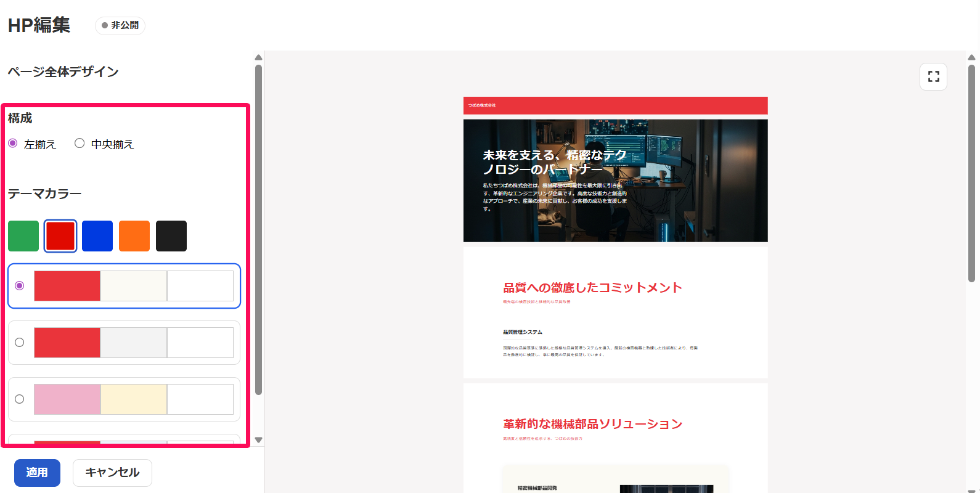Viewport: 980px width, 493px height.
Task: Choose the red theme color swatch
Action: (60, 236)
